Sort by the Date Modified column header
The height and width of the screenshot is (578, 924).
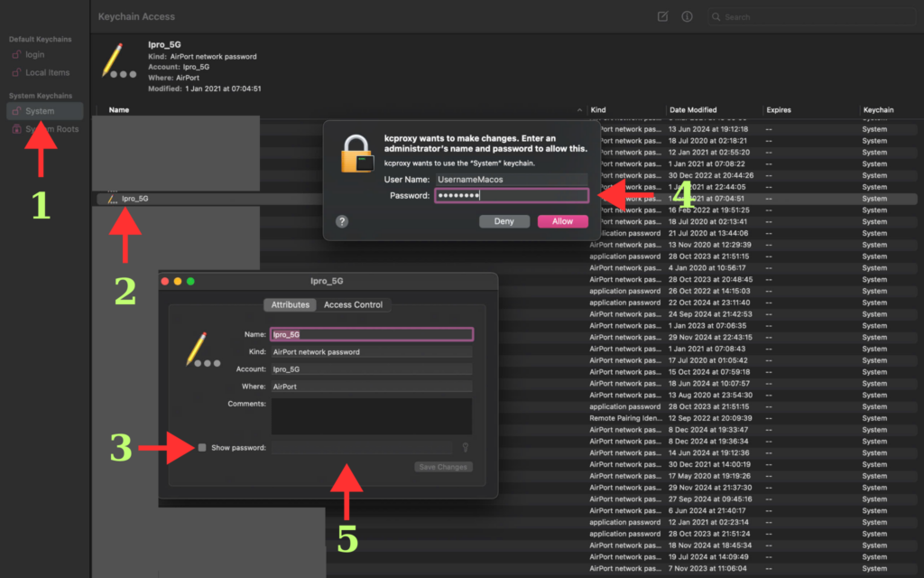pyautogui.click(x=693, y=109)
